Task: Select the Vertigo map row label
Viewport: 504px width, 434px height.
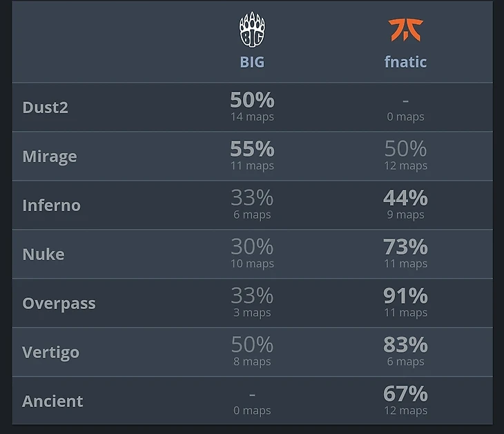Action: tap(51, 353)
